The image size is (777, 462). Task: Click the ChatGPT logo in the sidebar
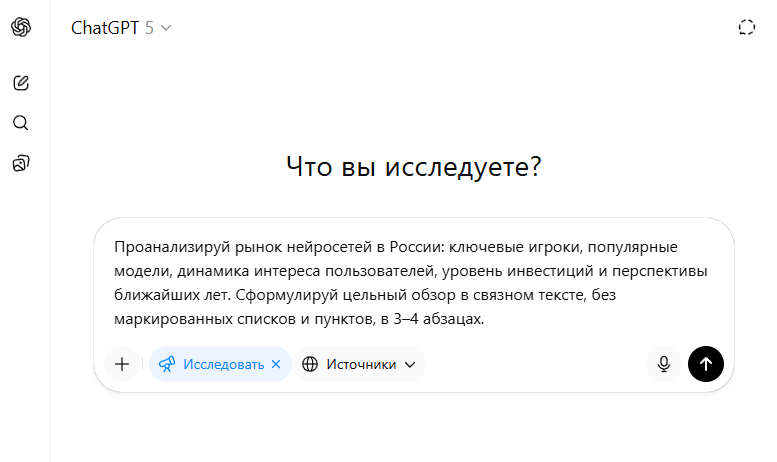coord(21,28)
